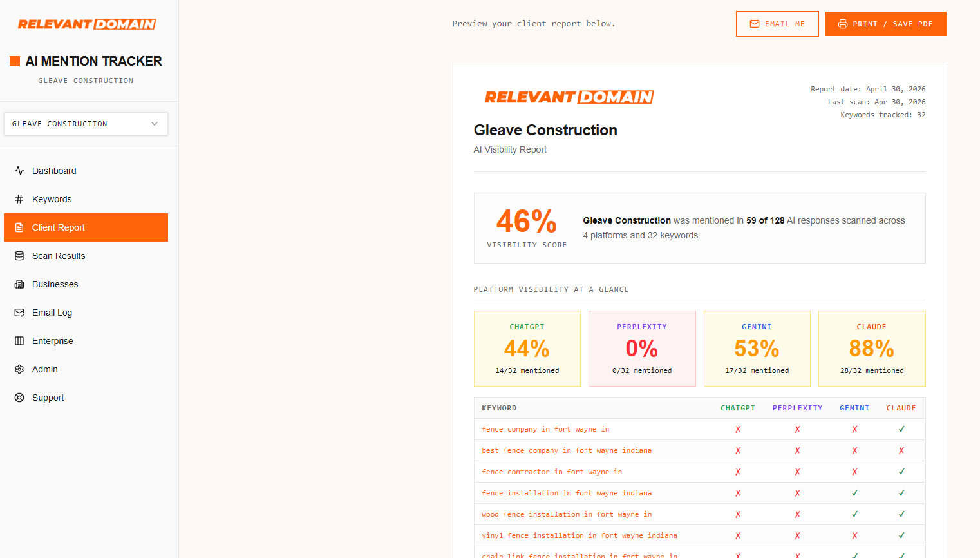Click Gemini X mark for 'vinyl fence installation' row
The image size is (980, 558).
click(854, 535)
